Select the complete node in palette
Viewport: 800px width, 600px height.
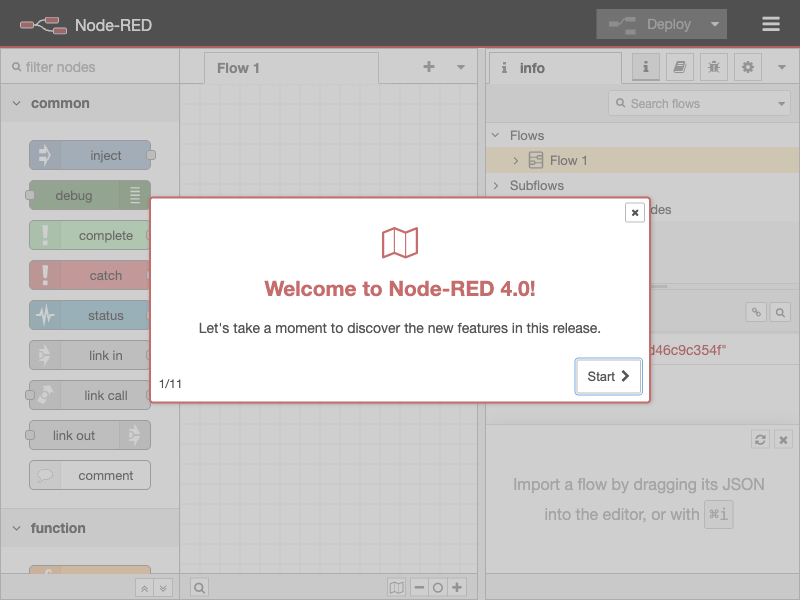[89, 235]
